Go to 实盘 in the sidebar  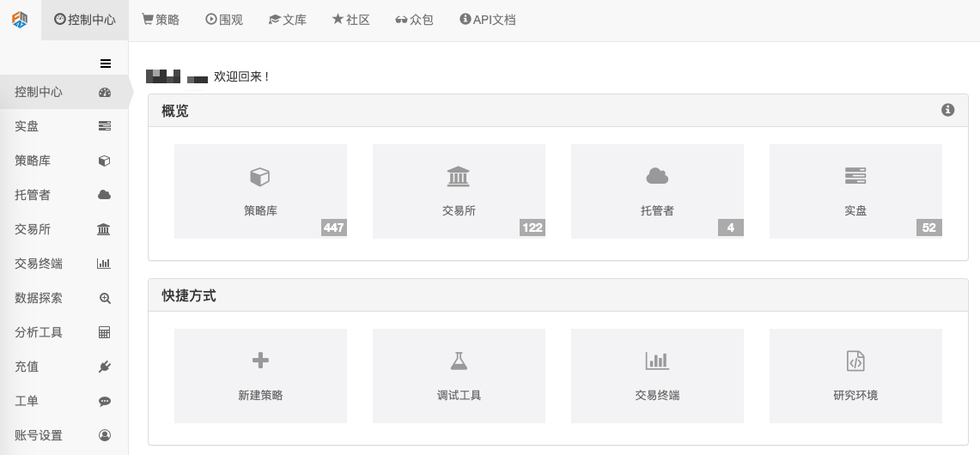(64, 126)
